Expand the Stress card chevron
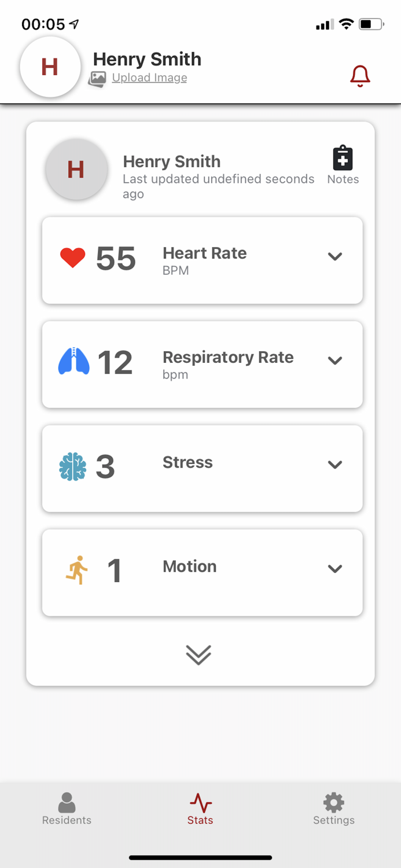 pyautogui.click(x=334, y=465)
